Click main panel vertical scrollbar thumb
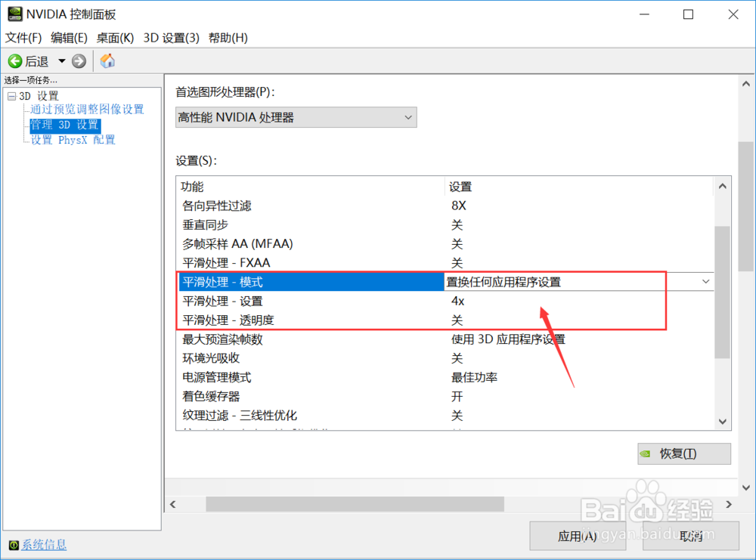 [746, 206]
